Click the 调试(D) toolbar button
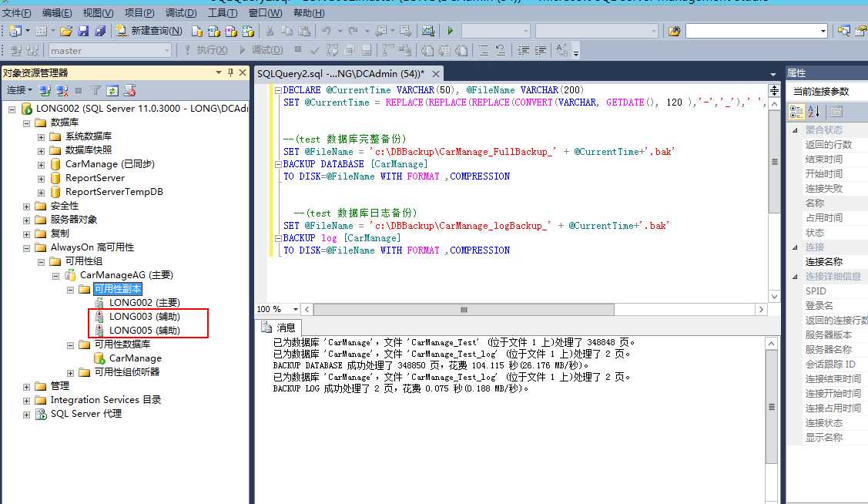868x504 pixels. coord(261,50)
